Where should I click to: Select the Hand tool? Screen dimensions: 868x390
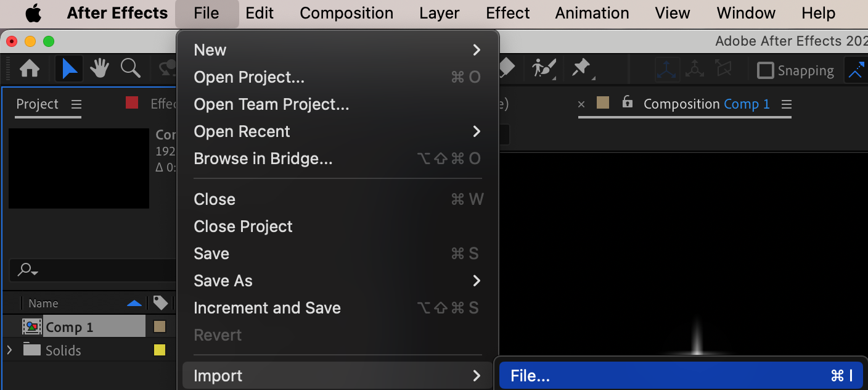pyautogui.click(x=99, y=69)
